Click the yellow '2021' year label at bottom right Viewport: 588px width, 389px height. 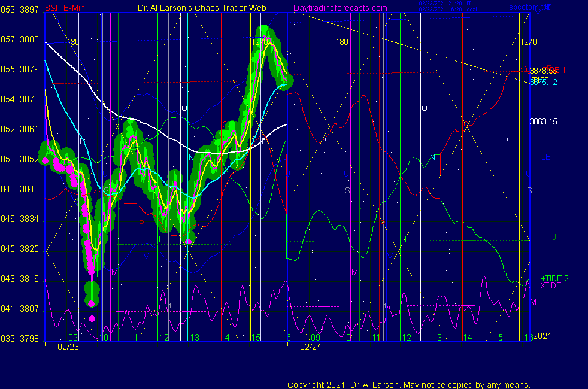pyautogui.click(x=542, y=336)
